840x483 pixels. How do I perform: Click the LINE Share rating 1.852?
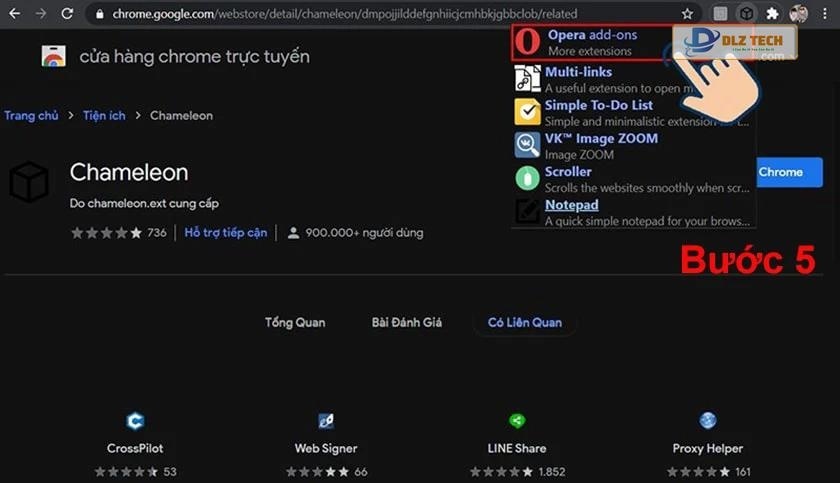(x=517, y=472)
